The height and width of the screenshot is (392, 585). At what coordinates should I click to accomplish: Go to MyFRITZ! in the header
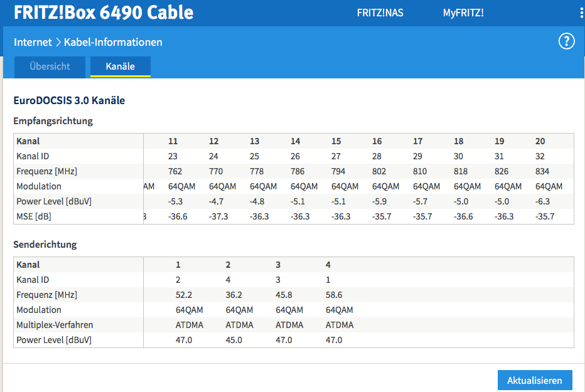[x=463, y=13]
